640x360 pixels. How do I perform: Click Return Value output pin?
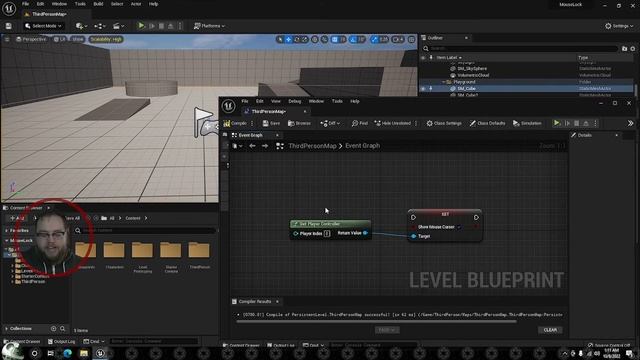(366, 233)
